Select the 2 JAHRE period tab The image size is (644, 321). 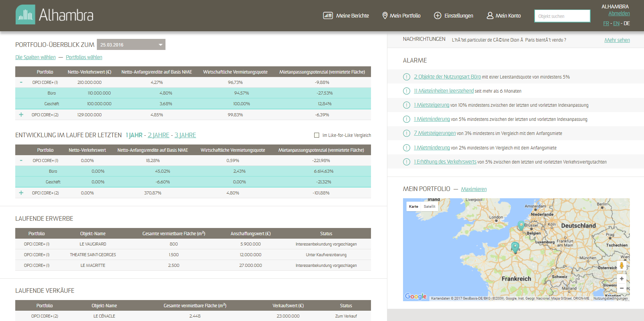tap(158, 135)
